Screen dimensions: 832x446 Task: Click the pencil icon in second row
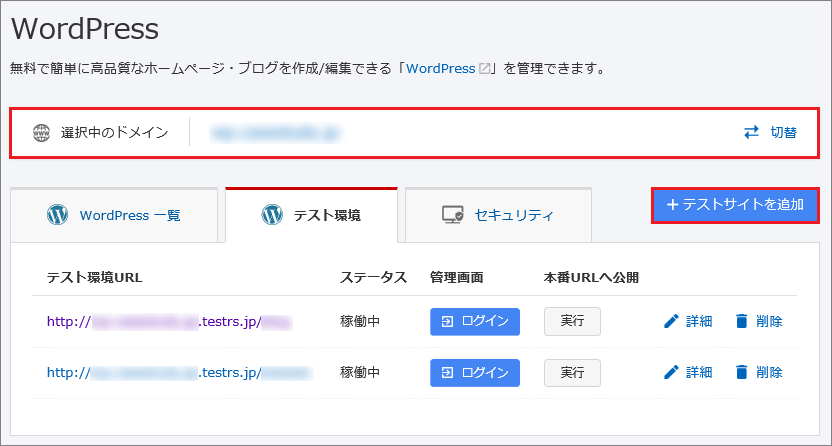671,373
